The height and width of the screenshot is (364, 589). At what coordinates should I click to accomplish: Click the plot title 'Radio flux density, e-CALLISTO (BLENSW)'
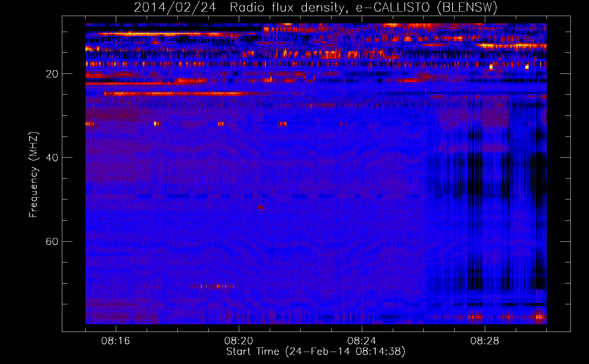363,7
